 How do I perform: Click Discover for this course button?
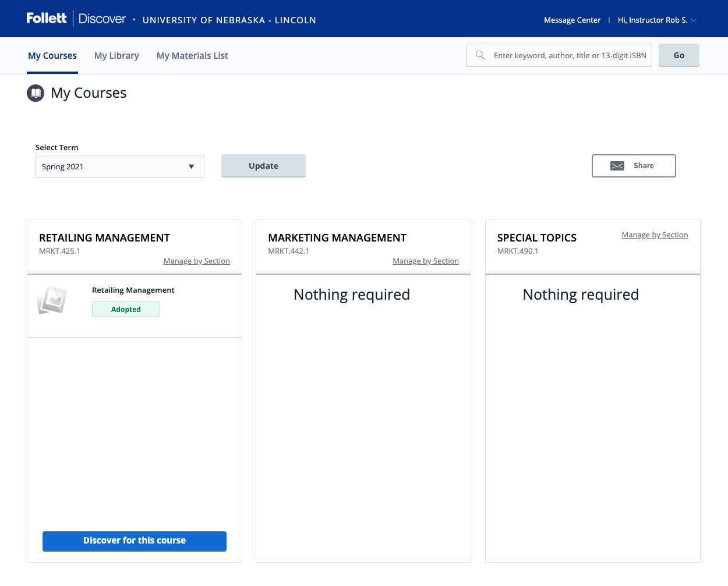(x=135, y=541)
